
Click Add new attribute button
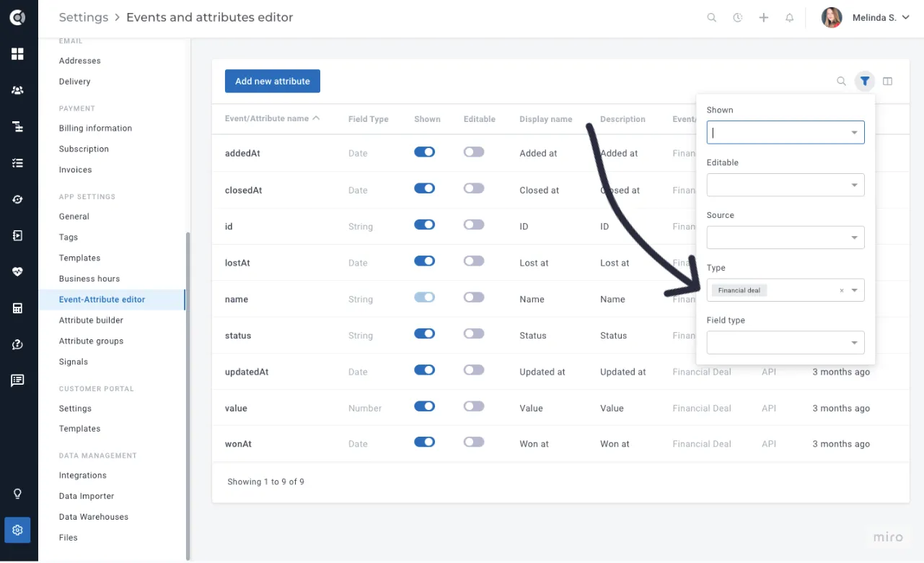273,81
